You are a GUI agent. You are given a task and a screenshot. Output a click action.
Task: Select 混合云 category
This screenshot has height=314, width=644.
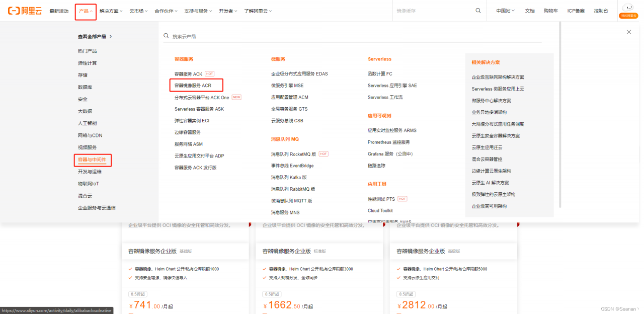pyautogui.click(x=85, y=195)
